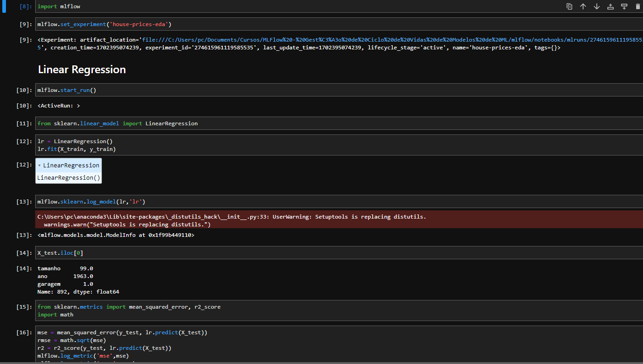Select the Linear Regression markdown heading

point(82,70)
